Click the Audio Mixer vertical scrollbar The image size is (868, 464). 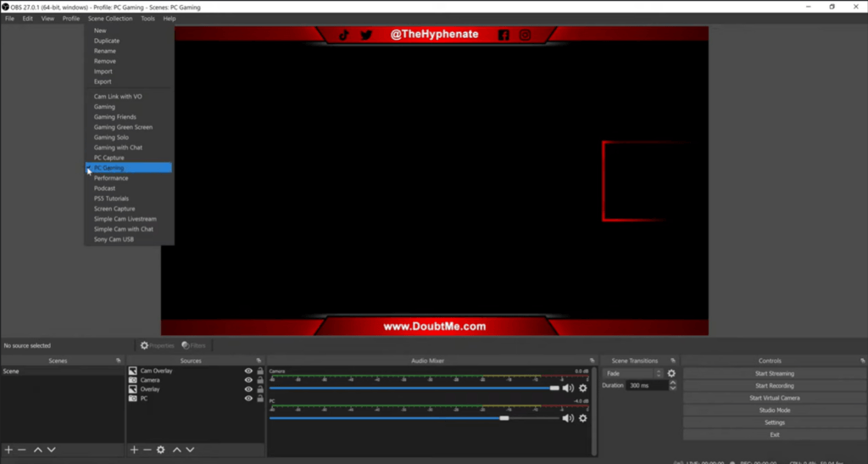(x=594, y=410)
